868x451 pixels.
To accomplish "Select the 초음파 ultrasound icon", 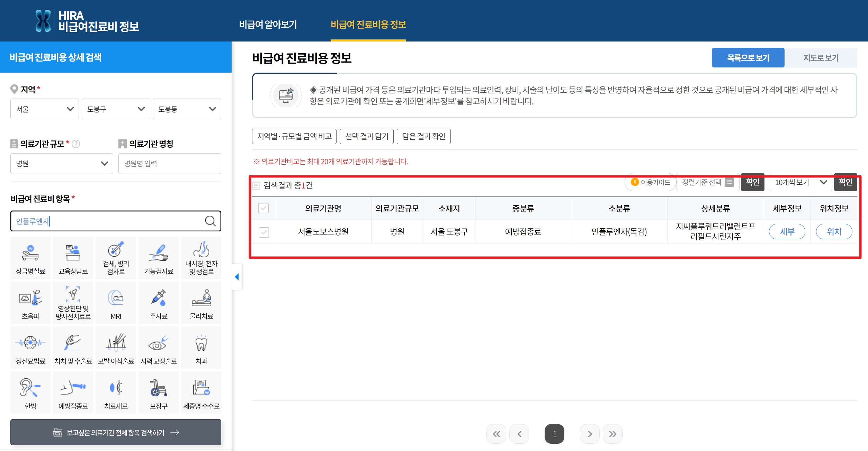I will pyautogui.click(x=30, y=303).
